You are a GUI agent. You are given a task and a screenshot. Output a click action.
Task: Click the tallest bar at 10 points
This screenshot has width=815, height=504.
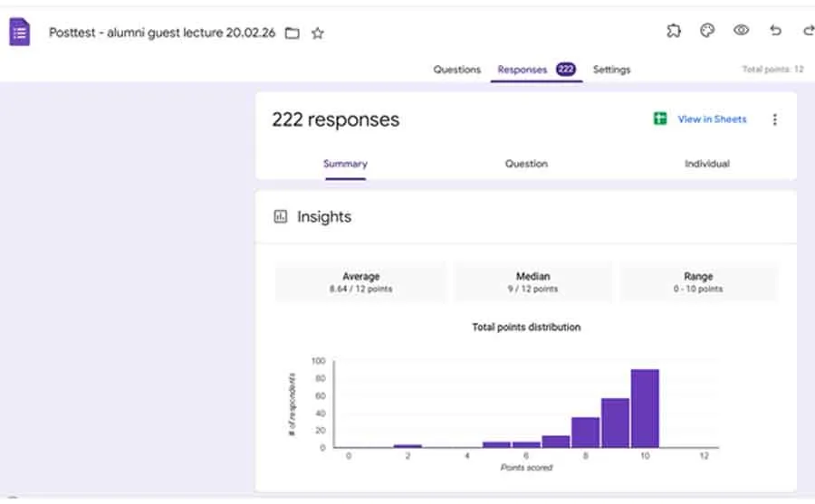tap(645, 408)
